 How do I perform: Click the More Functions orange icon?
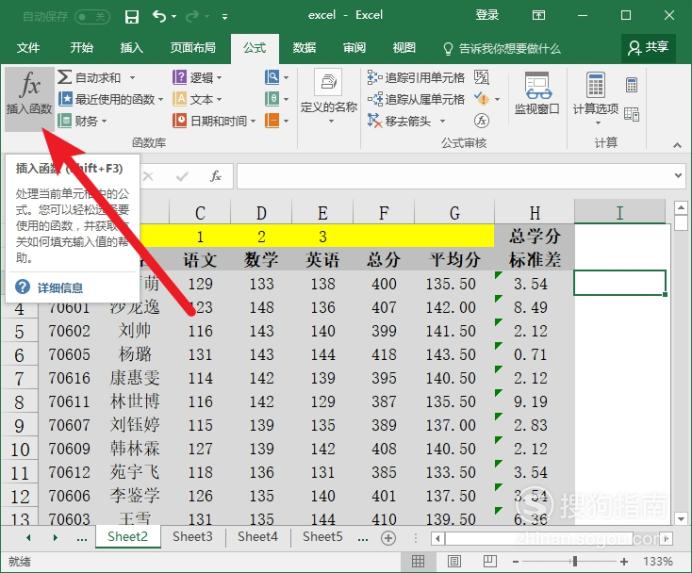[272, 121]
